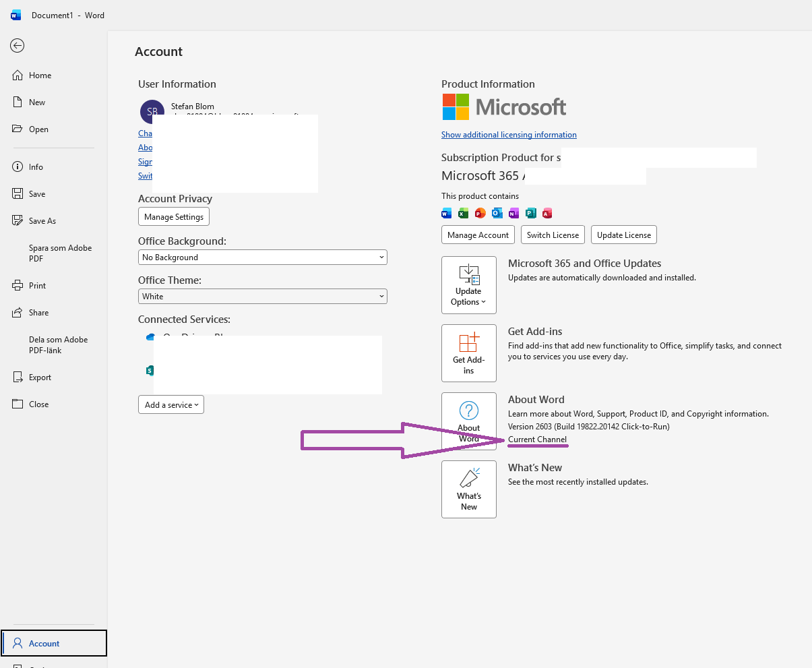The height and width of the screenshot is (668, 812).
Task: Expand the Add a service dropdown
Action: (171, 405)
